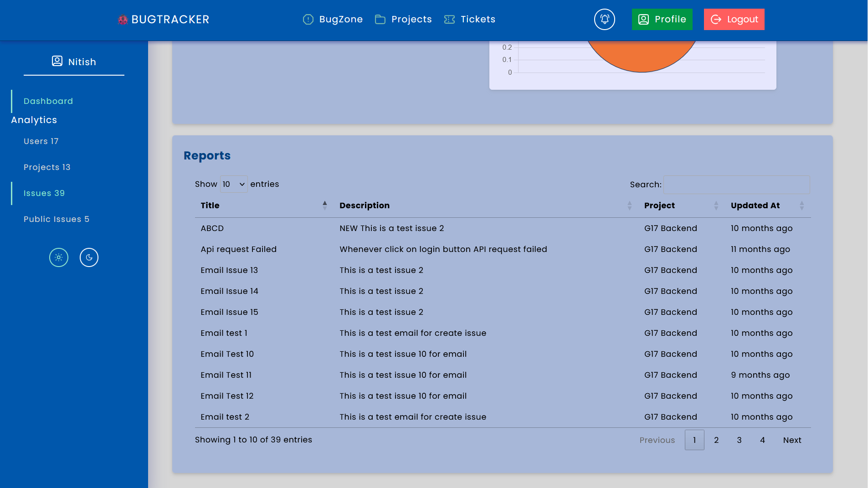Image resolution: width=868 pixels, height=488 pixels.
Task: Open Public Issues 5 in sidebar
Action: coord(56,219)
